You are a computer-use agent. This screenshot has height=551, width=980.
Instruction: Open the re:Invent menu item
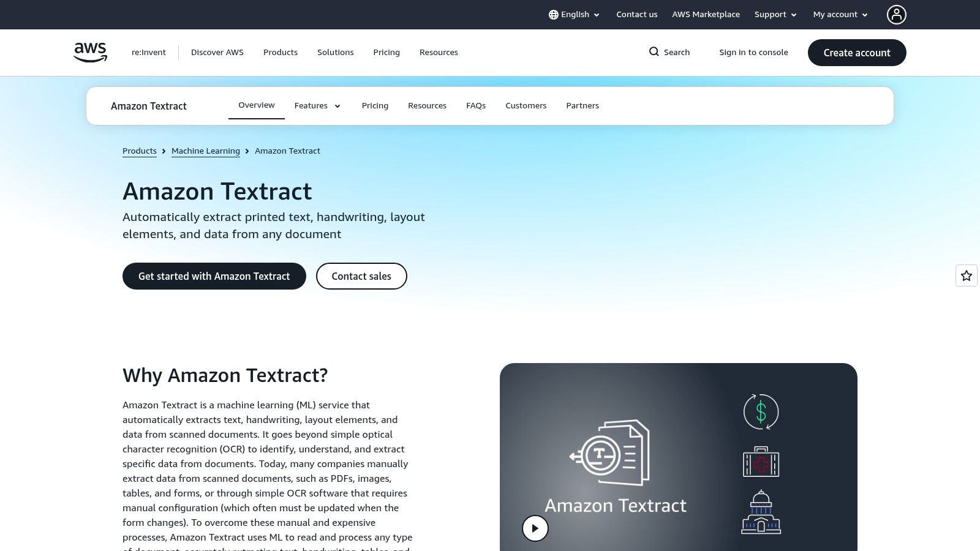[149, 53]
